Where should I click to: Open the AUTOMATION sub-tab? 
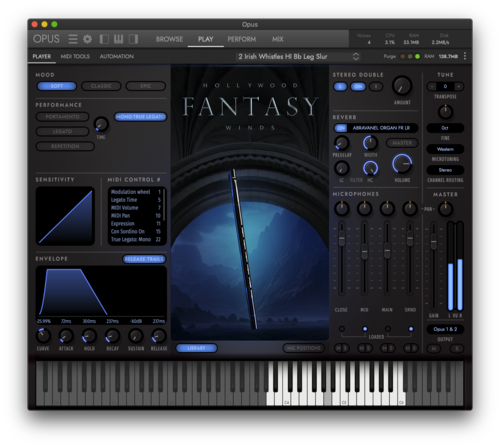point(117,56)
